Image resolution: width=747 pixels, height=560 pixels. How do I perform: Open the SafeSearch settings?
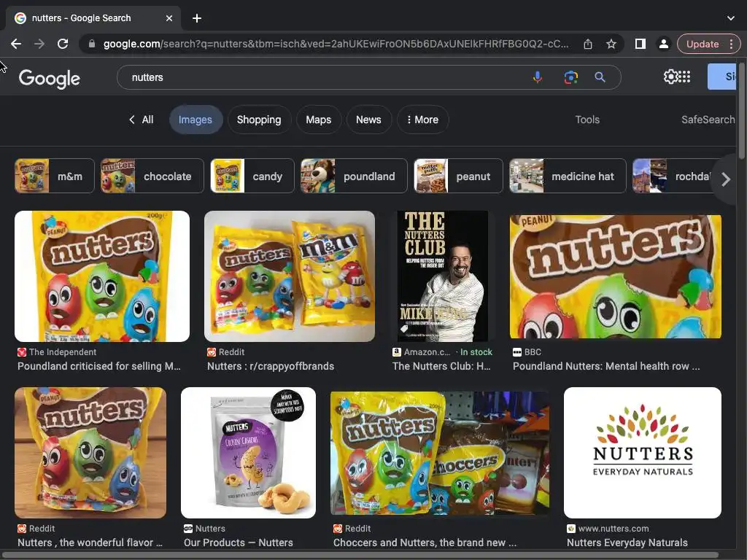[708, 120]
